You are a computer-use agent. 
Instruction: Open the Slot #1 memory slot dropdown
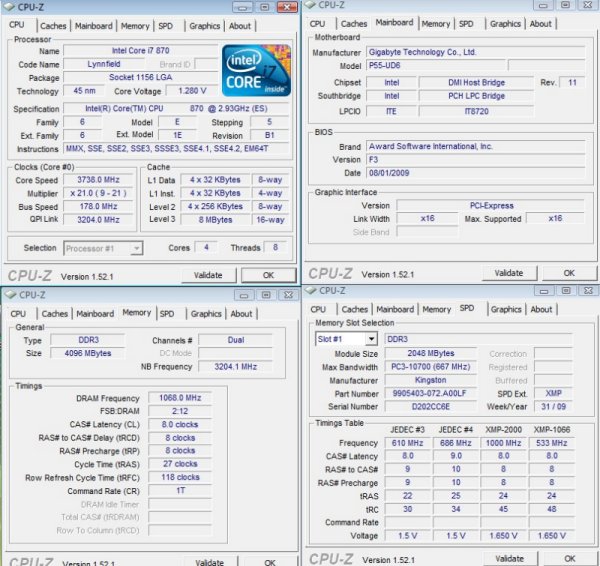[346, 339]
